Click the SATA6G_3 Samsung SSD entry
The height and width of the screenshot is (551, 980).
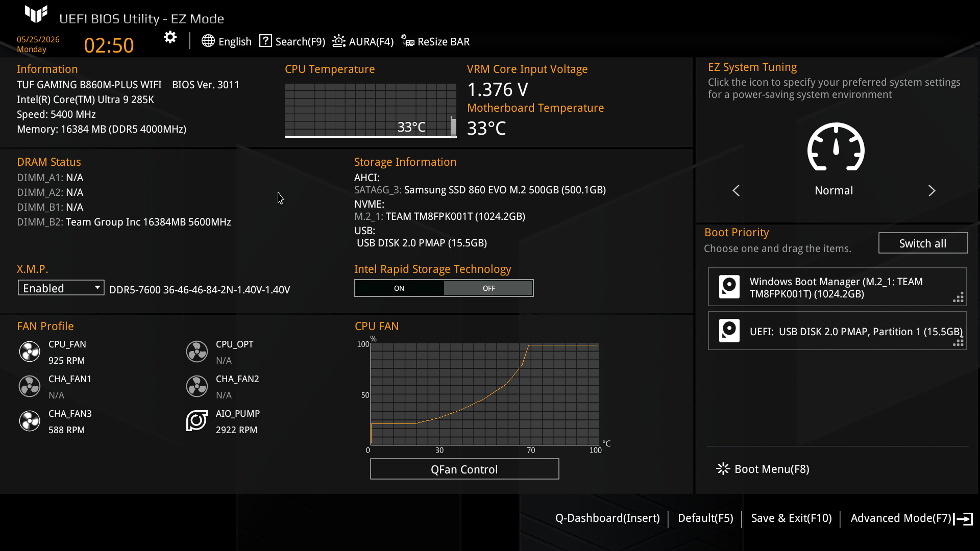480,190
